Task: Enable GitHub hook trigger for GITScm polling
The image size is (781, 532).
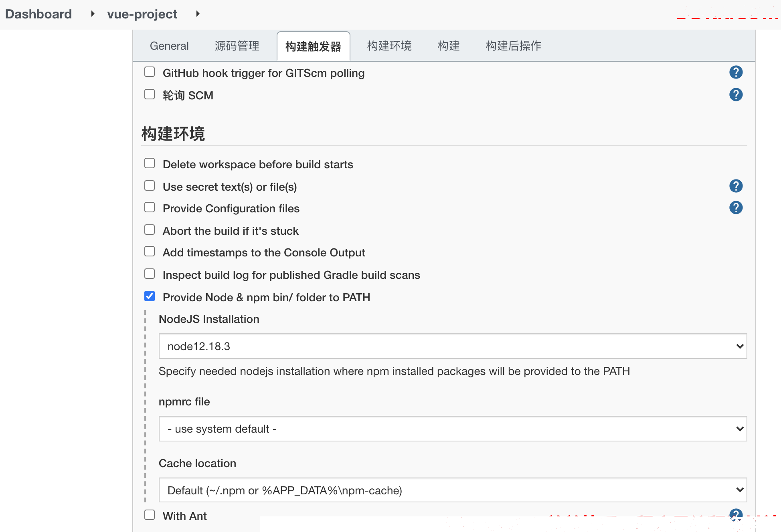Action: click(150, 72)
